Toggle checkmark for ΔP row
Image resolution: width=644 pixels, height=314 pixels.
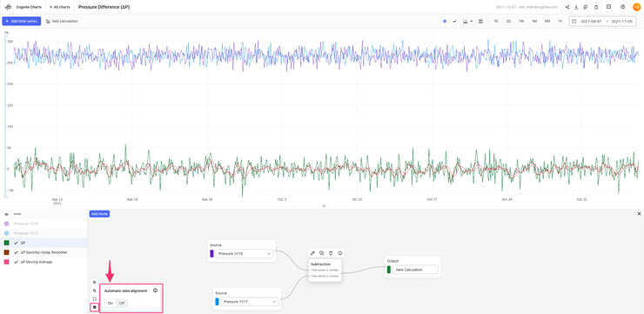(16, 243)
